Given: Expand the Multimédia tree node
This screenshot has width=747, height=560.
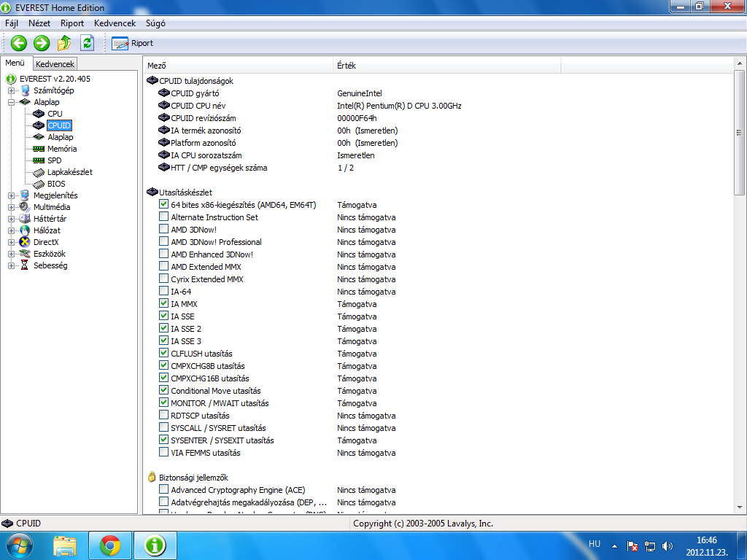Looking at the screenshot, I should 11,207.
